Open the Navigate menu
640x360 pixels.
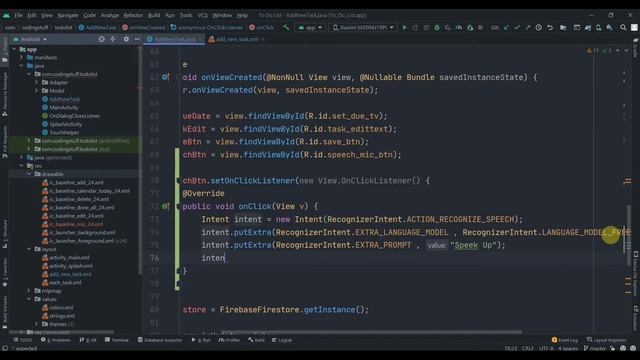(x=67, y=15)
